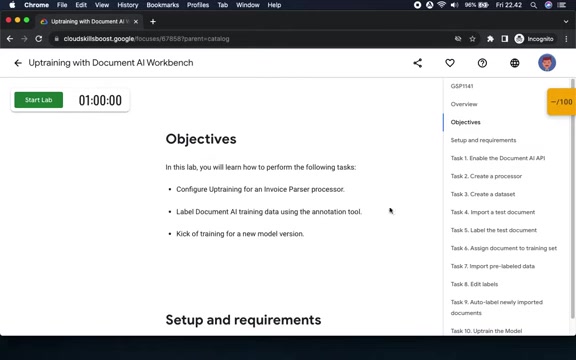576x360 pixels.
Task: Jump to Objectives in outline
Action: click(x=465, y=122)
